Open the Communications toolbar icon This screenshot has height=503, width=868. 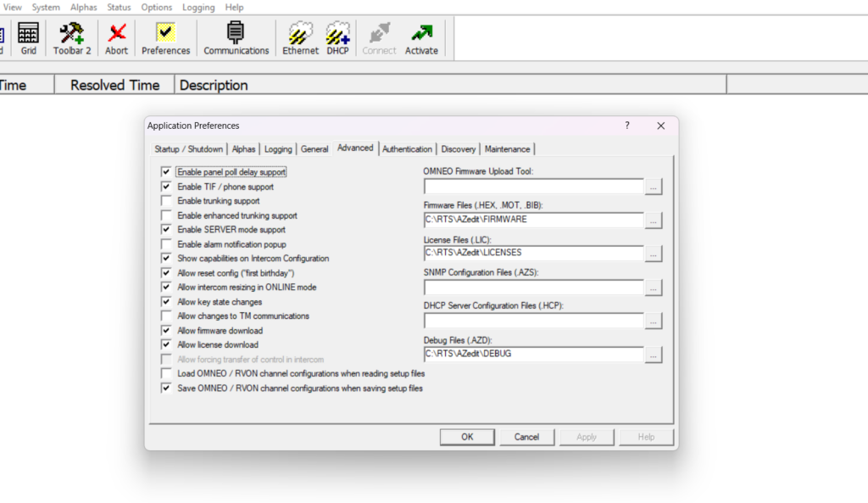236,38
